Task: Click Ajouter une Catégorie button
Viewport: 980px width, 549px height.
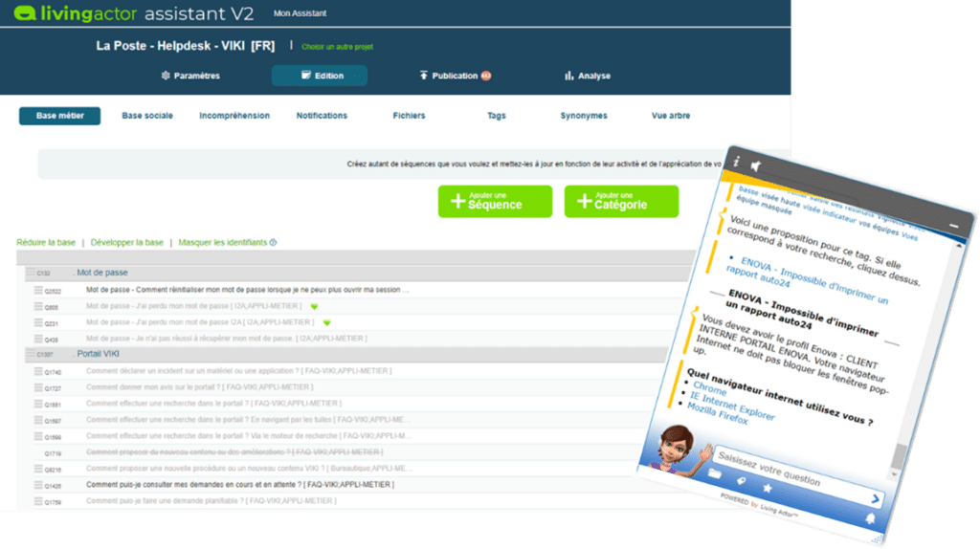Action: (621, 201)
